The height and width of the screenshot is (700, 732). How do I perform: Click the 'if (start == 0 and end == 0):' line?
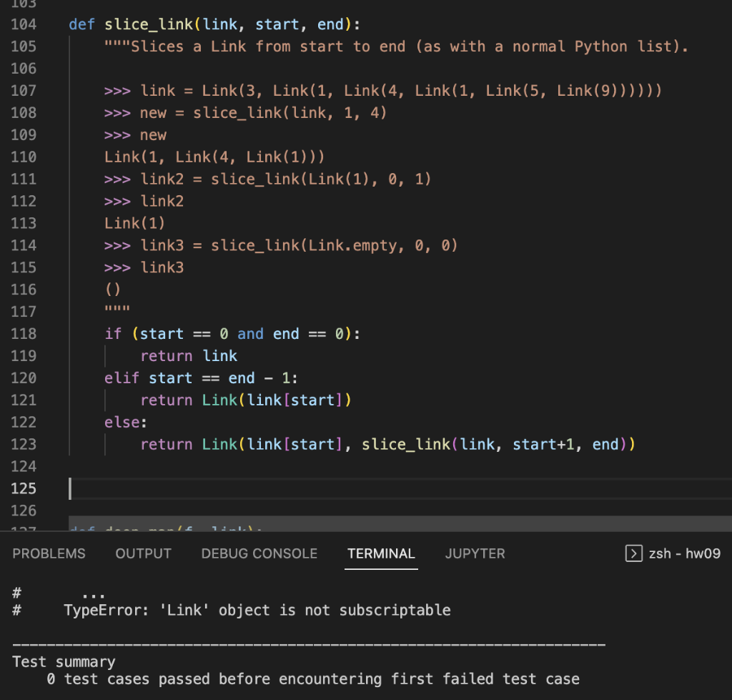pos(232,334)
